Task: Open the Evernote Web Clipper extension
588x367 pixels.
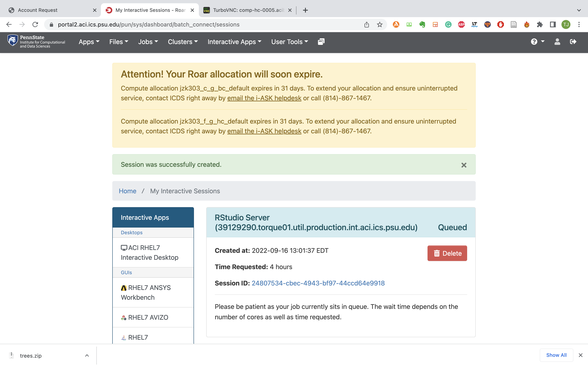Action: [422, 24]
